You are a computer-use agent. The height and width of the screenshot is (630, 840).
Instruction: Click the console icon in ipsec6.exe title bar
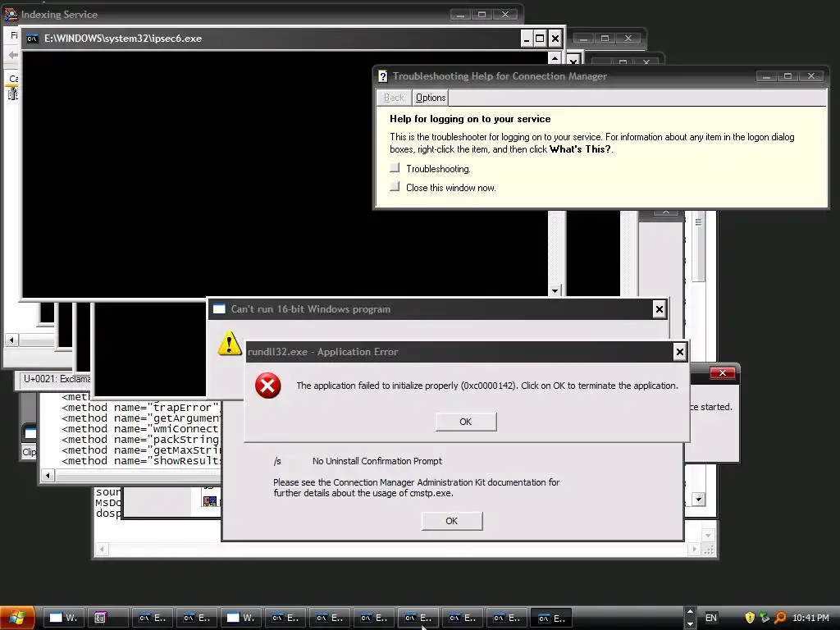point(32,39)
